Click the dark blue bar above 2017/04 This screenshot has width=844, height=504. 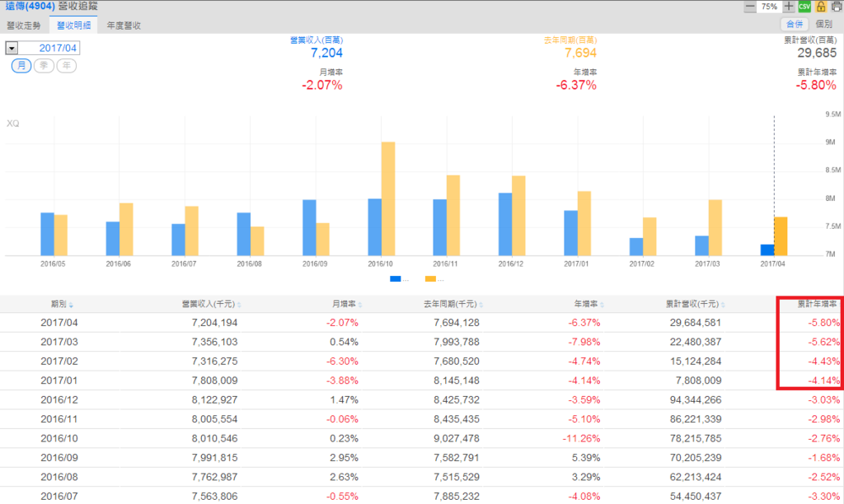click(x=767, y=250)
